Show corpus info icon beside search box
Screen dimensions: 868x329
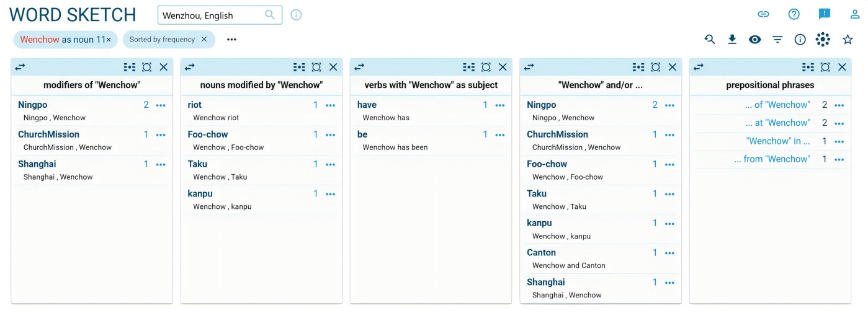click(x=296, y=15)
